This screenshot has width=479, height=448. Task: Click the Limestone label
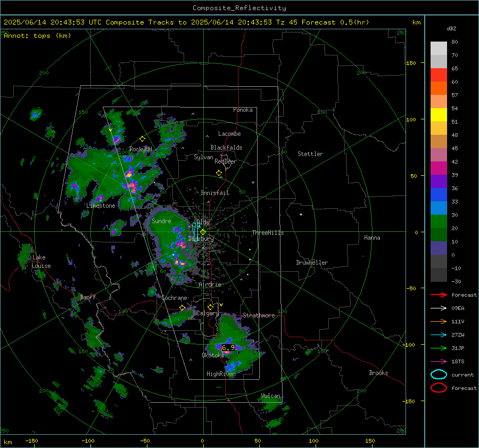[101, 206]
